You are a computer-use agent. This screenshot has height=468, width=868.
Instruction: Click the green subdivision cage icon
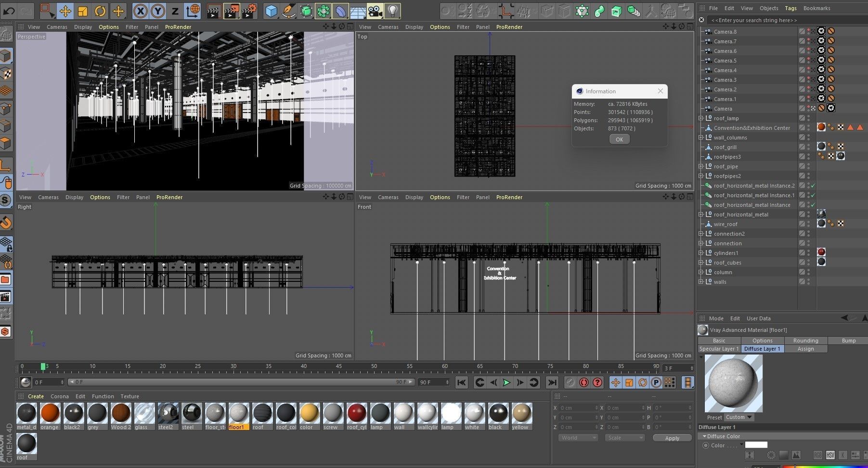306,11
